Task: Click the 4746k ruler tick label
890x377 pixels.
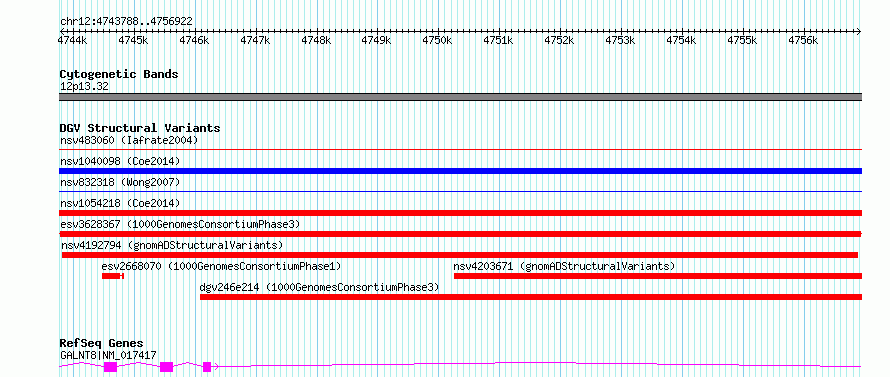Action: [194, 40]
